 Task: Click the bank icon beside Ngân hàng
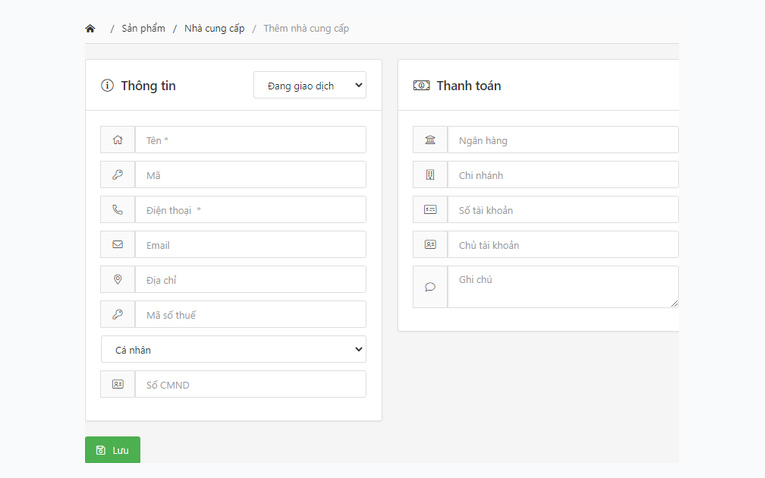[430, 140]
